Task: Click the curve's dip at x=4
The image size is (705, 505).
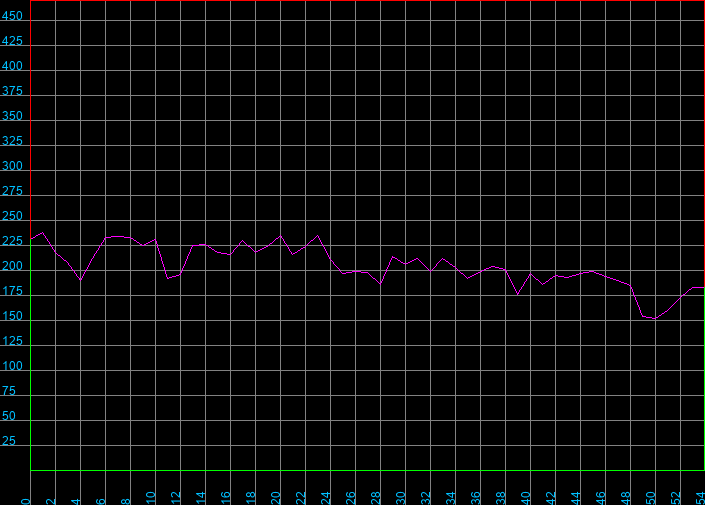Action: pos(80,280)
